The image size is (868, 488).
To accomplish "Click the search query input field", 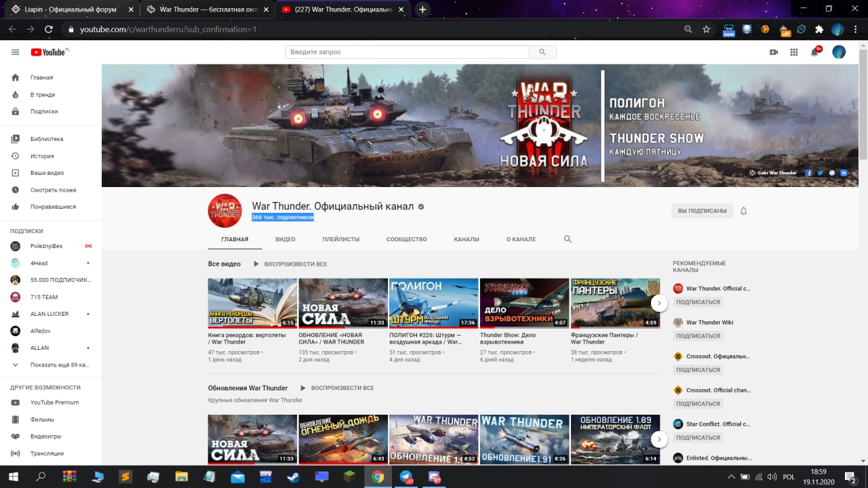I will [x=407, y=52].
